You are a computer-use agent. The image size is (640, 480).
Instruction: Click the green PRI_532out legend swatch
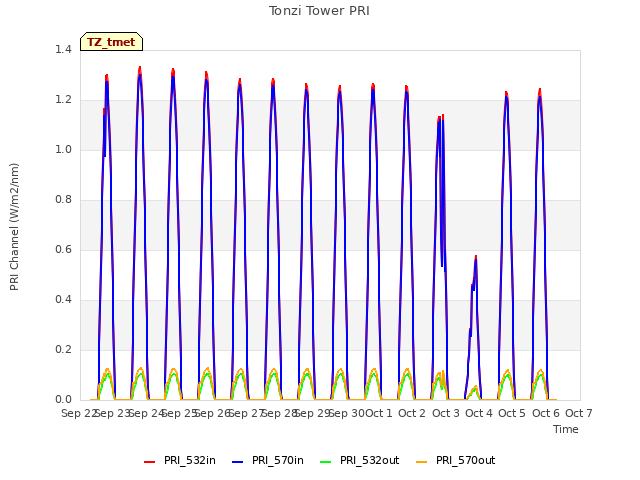coord(326,462)
